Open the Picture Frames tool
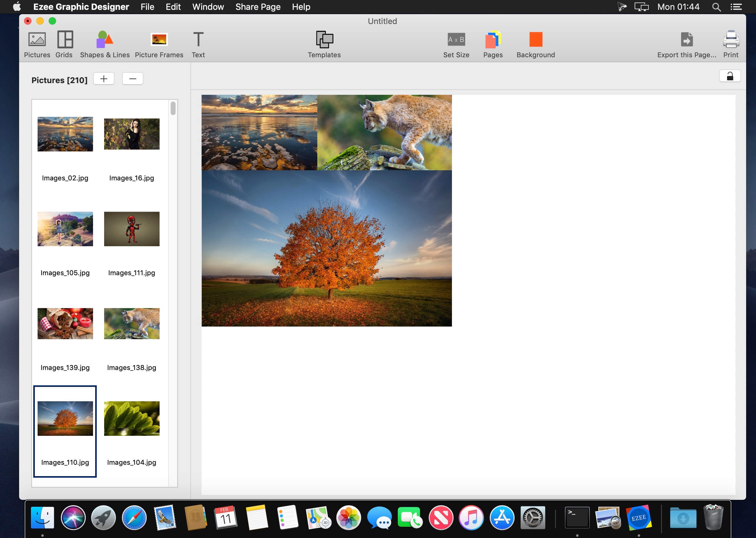This screenshot has width=756, height=538. 159,44
